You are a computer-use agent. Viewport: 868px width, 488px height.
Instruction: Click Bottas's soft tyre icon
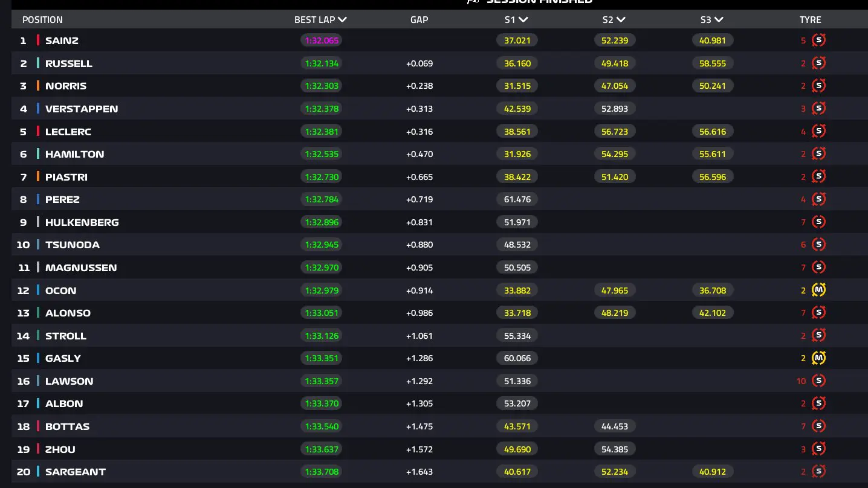pos(818,426)
